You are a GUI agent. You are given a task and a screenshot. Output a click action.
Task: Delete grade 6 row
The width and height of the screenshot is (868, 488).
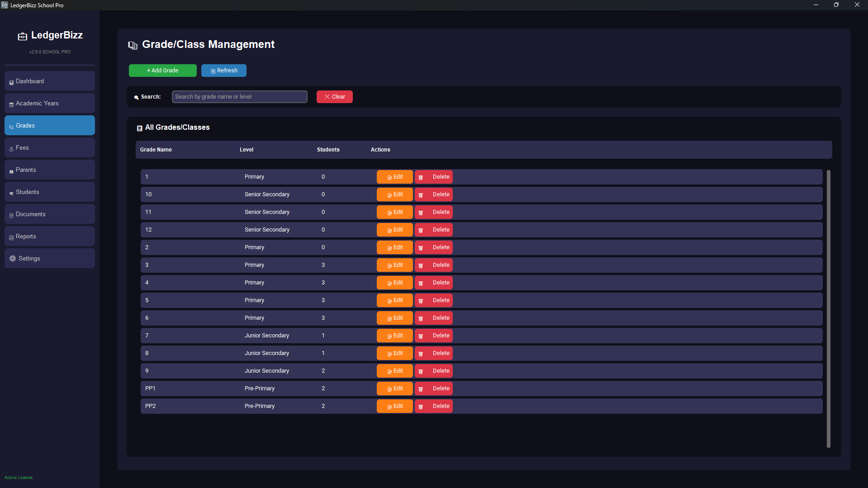(434, 318)
